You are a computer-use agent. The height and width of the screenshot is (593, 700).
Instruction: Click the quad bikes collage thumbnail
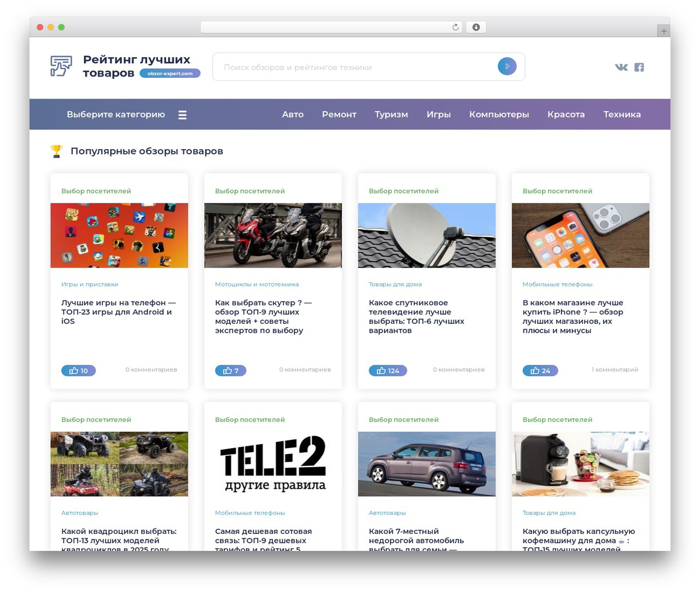pos(119,464)
